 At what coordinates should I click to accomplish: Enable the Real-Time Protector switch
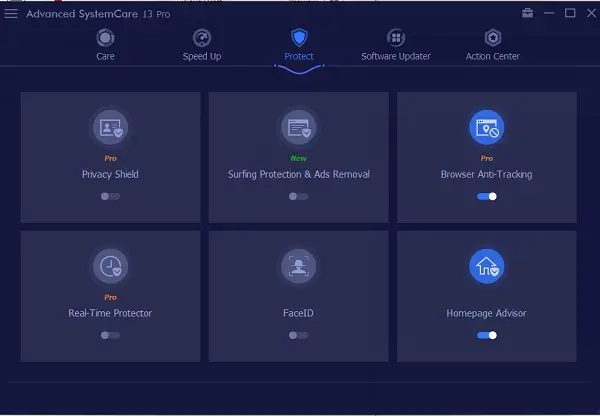coord(110,335)
